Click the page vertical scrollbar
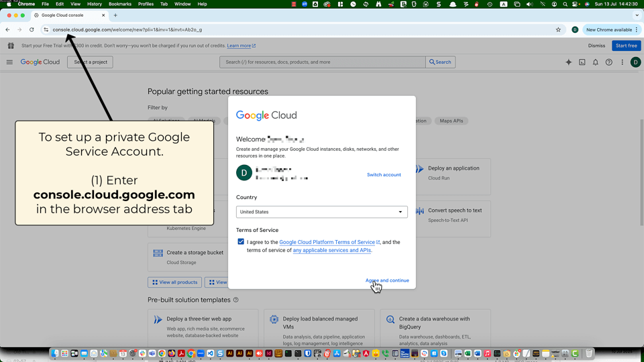The height and width of the screenshot is (362, 644). [x=641, y=172]
